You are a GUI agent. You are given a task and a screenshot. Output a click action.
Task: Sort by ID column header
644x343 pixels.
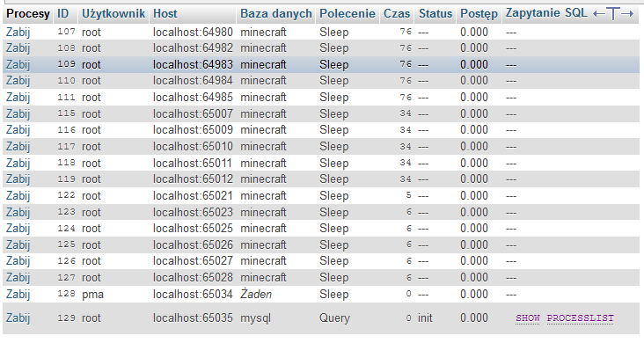[62, 13]
